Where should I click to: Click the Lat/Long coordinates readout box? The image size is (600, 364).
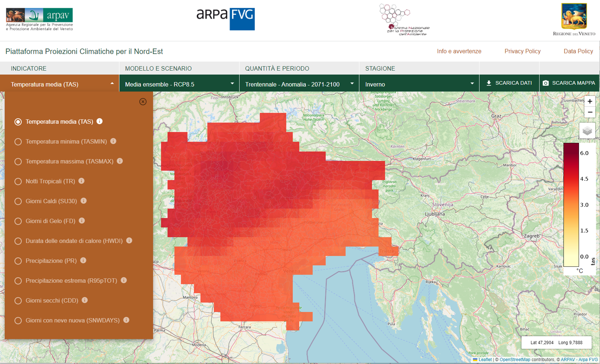(x=556, y=342)
